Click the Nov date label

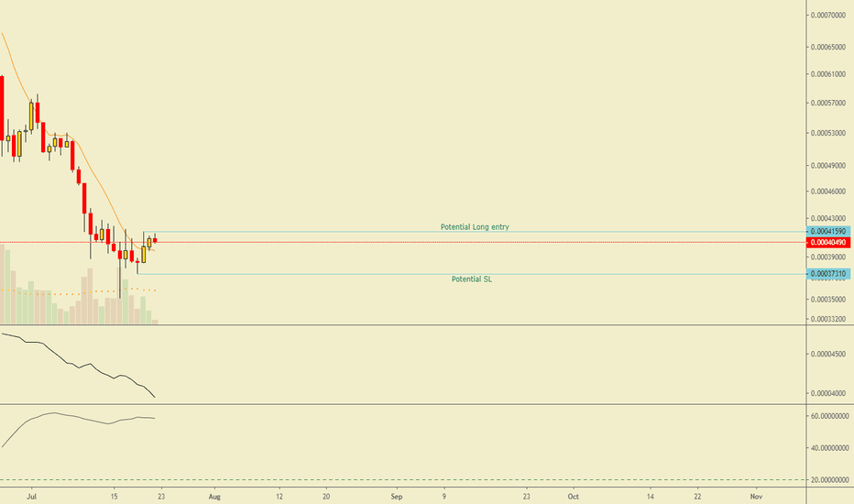(x=756, y=497)
